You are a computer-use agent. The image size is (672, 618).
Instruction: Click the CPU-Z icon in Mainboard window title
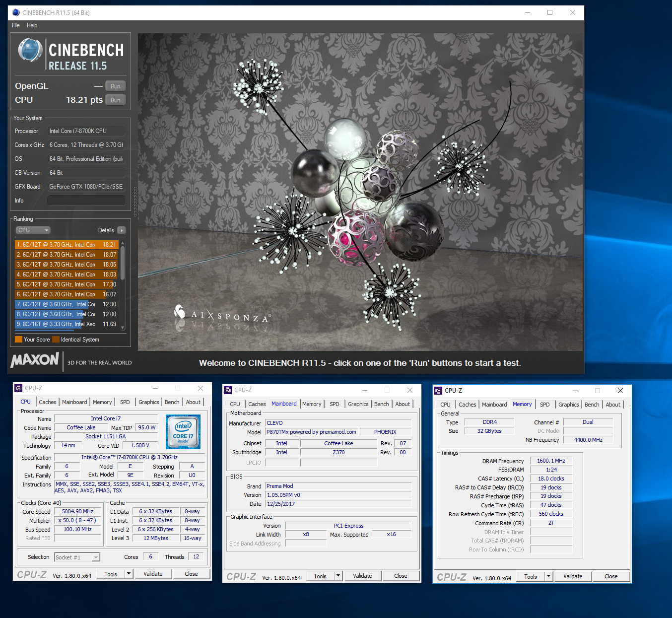[x=228, y=390]
